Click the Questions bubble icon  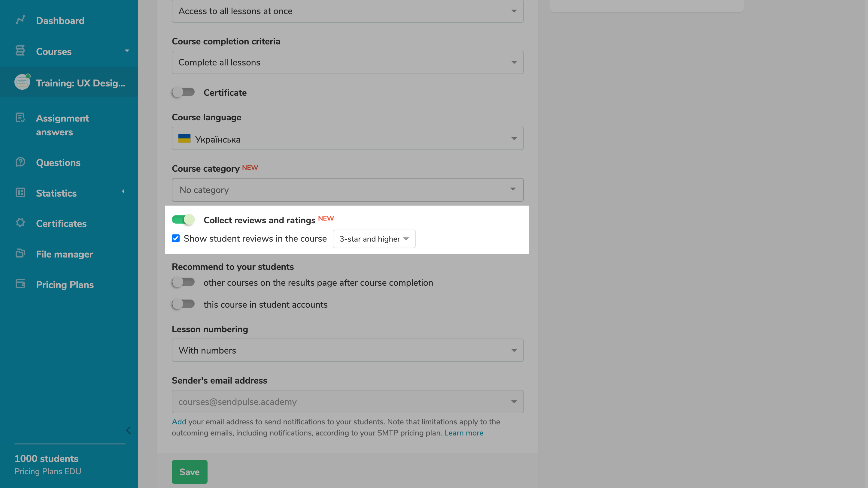coord(20,162)
